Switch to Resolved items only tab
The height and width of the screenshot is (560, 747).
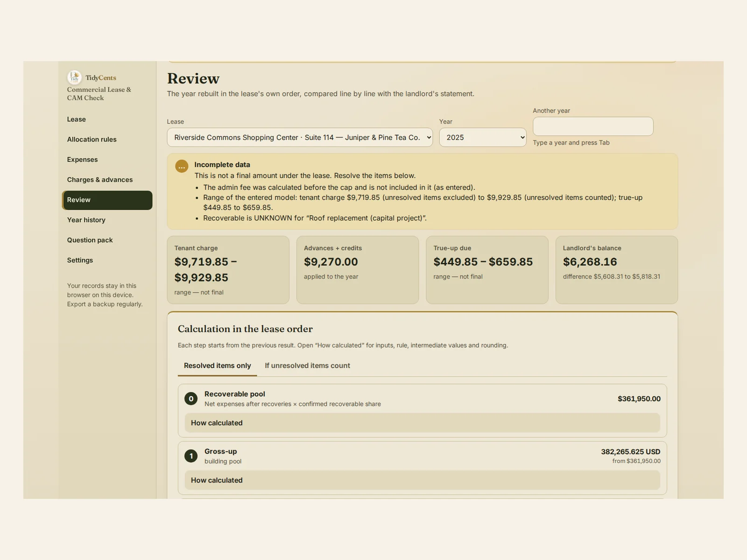(218, 366)
